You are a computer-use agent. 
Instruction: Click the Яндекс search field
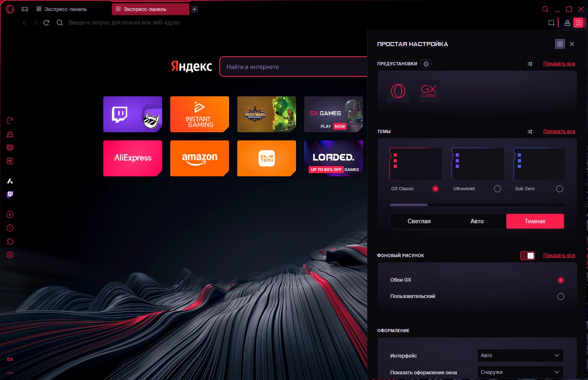(293, 67)
